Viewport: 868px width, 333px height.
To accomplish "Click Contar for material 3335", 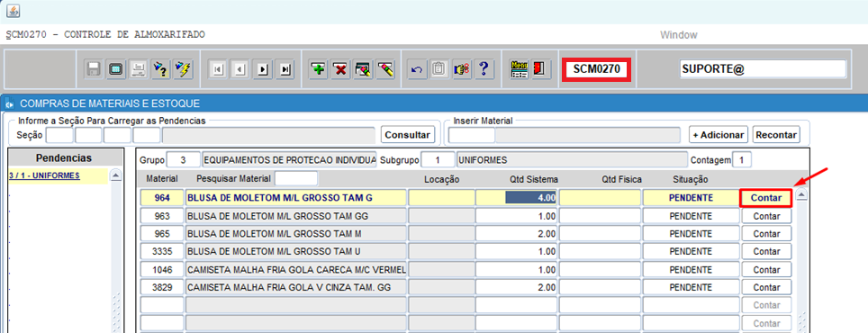I will pos(766,252).
